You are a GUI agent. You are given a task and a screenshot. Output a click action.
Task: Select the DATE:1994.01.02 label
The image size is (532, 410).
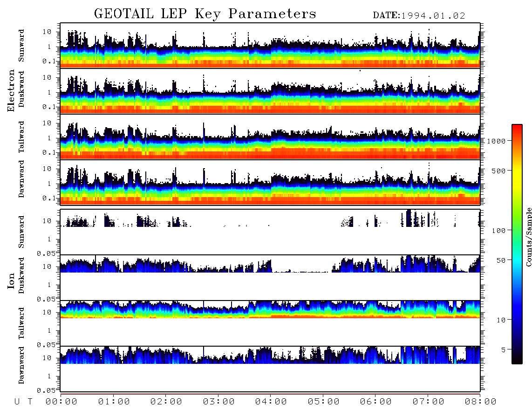click(x=419, y=16)
